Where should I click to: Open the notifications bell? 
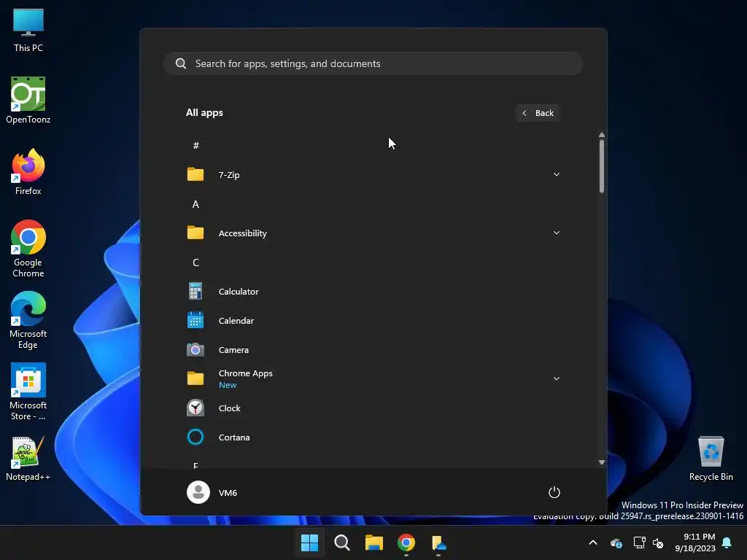pos(727,542)
